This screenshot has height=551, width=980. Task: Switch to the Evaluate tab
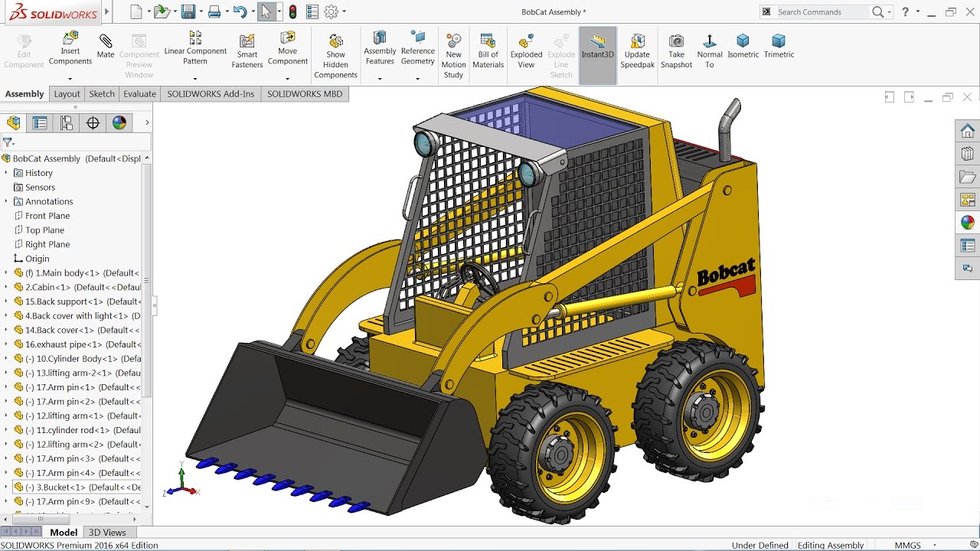[140, 94]
